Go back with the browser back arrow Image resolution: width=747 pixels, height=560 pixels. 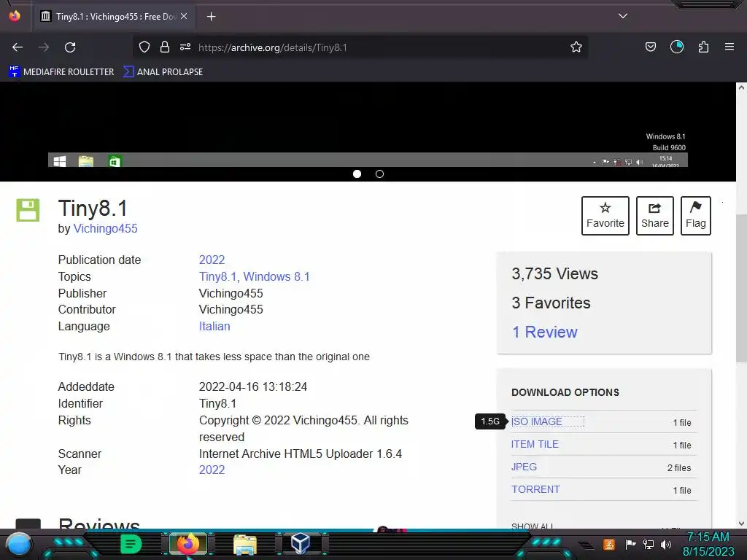pyautogui.click(x=18, y=47)
